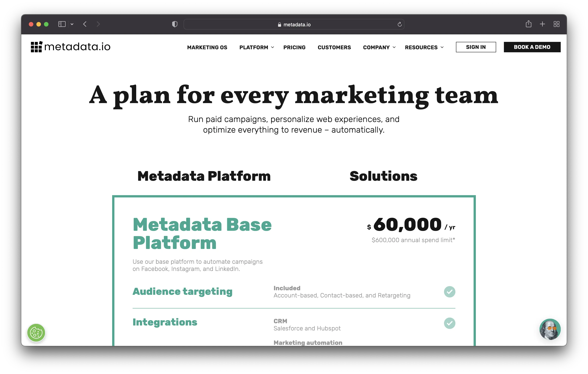Click the Integrations heading

pyautogui.click(x=165, y=322)
